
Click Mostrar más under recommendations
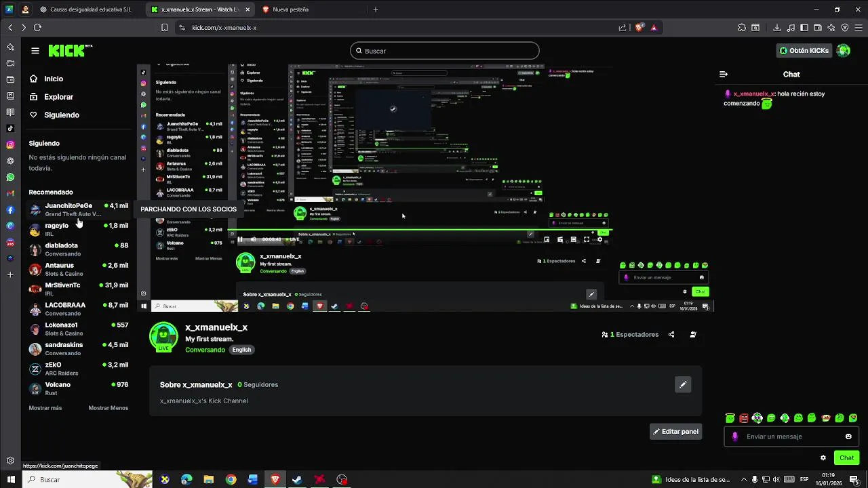45,408
